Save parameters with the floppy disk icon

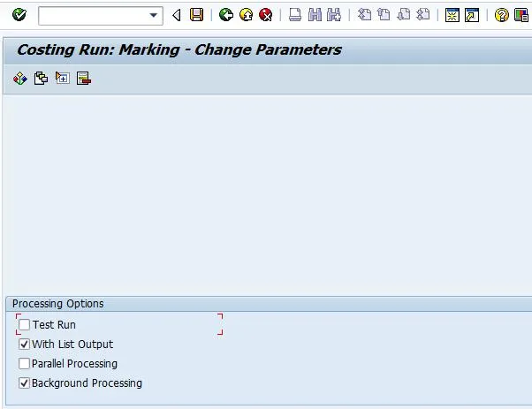tap(197, 15)
